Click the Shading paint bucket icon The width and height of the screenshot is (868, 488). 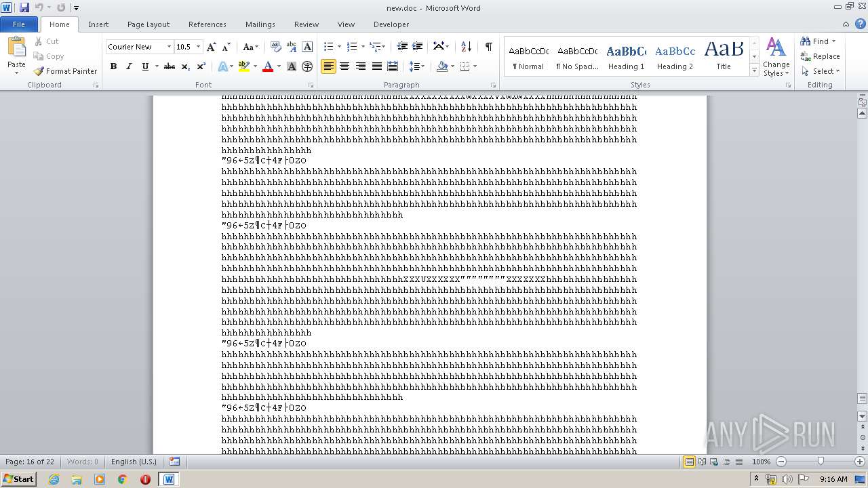click(442, 66)
